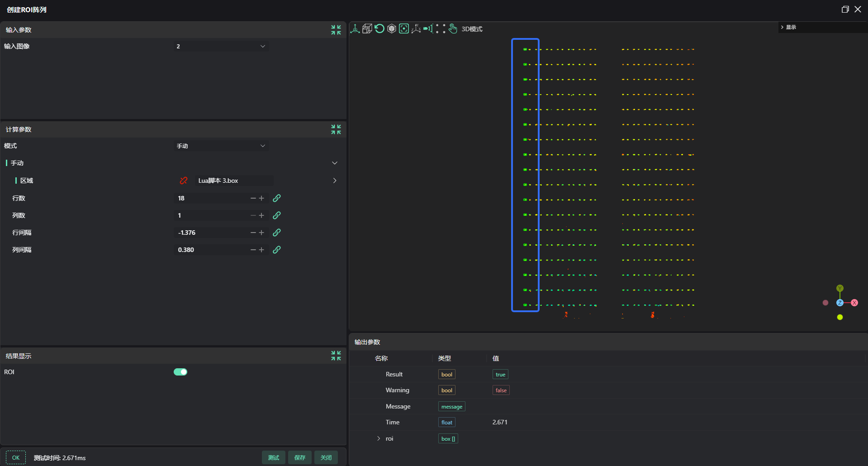Click the green Y axis gizmo handle
Image resolution: width=868 pixels, height=466 pixels.
(840, 288)
